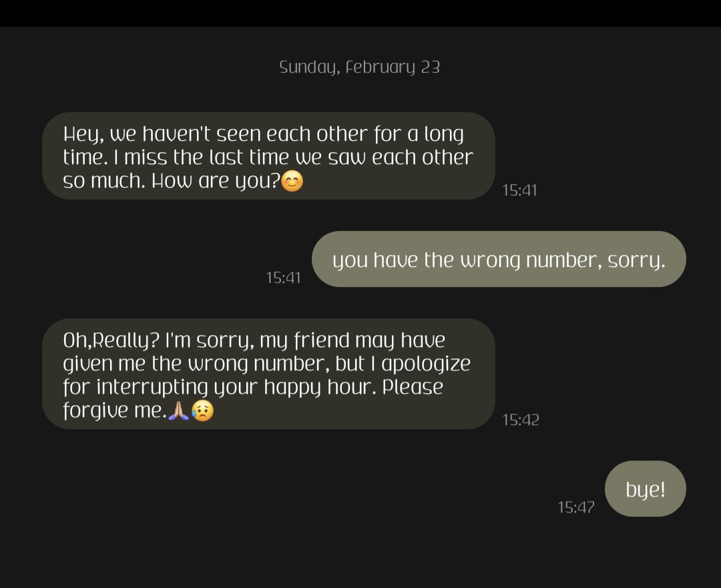Select the "bye!" message bubble
This screenshot has height=588, width=721.
(x=645, y=489)
